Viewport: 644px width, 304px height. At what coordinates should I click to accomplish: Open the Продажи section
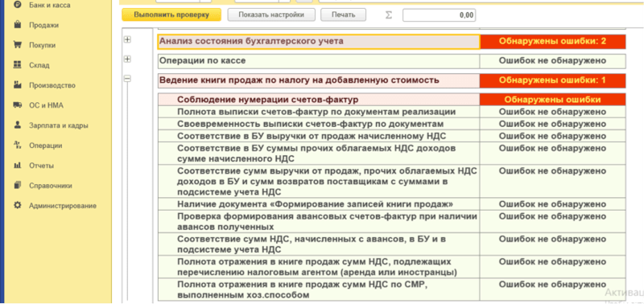(x=43, y=26)
